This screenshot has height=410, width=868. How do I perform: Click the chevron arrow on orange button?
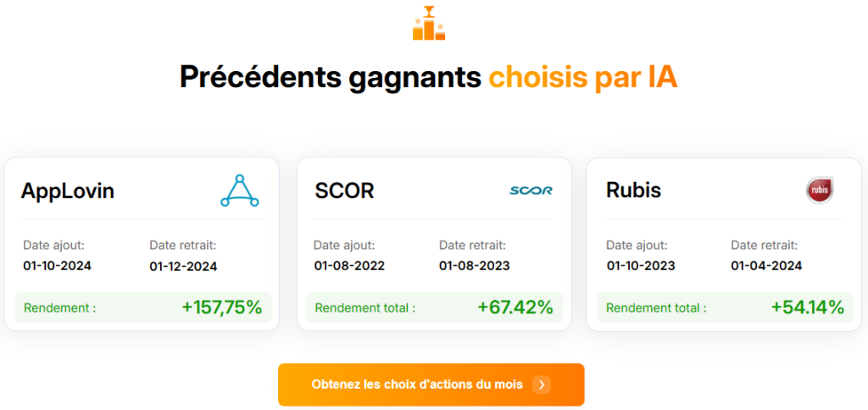(542, 385)
